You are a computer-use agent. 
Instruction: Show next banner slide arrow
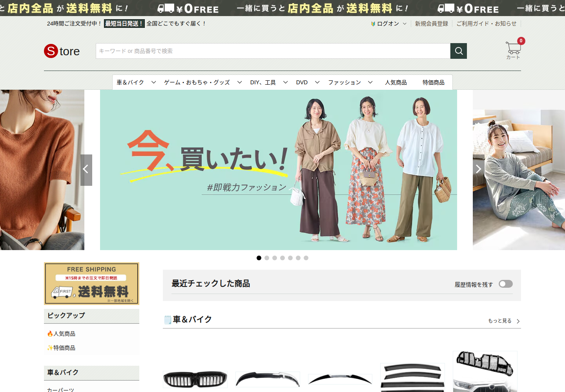pos(478,170)
